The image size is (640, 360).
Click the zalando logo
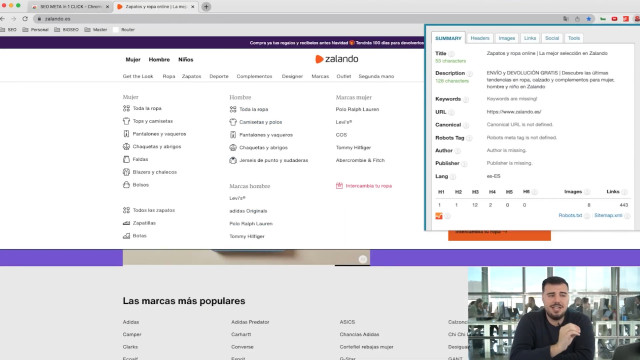point(337,59)
